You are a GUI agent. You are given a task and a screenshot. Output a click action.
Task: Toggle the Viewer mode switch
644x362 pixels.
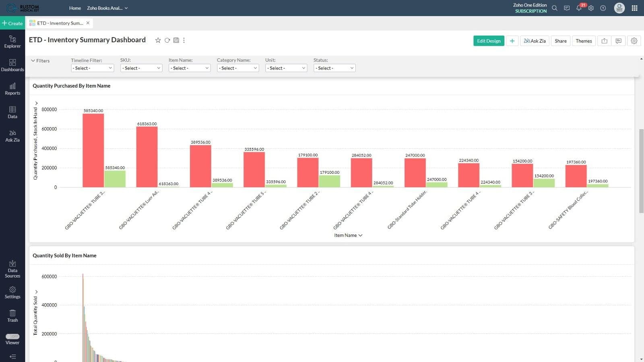coord(12,336)
